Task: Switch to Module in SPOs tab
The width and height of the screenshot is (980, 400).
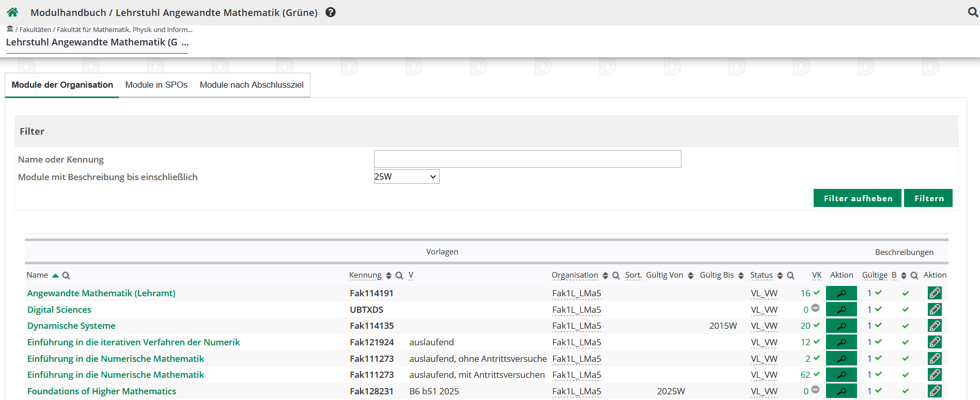Action: point(156,85)
